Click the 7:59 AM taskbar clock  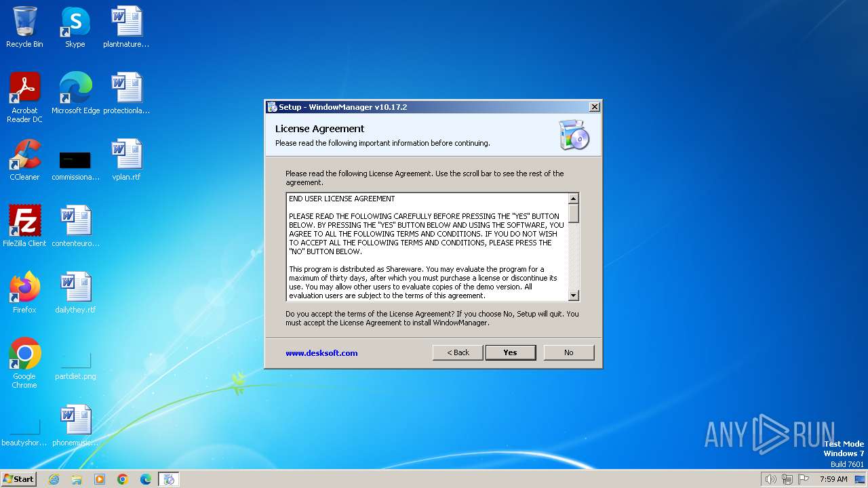click(833, 479)
